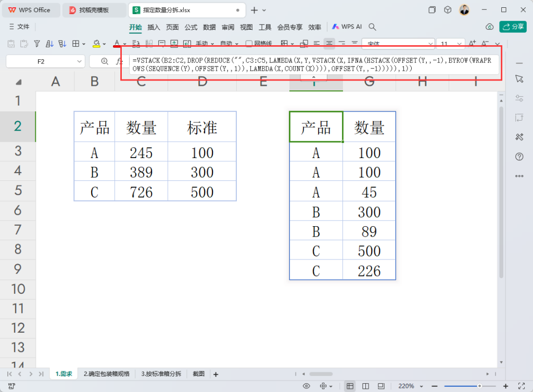Click the insert function fx icon
The image size is (533, 392).
pyautogui.click(x=119, y=61)
